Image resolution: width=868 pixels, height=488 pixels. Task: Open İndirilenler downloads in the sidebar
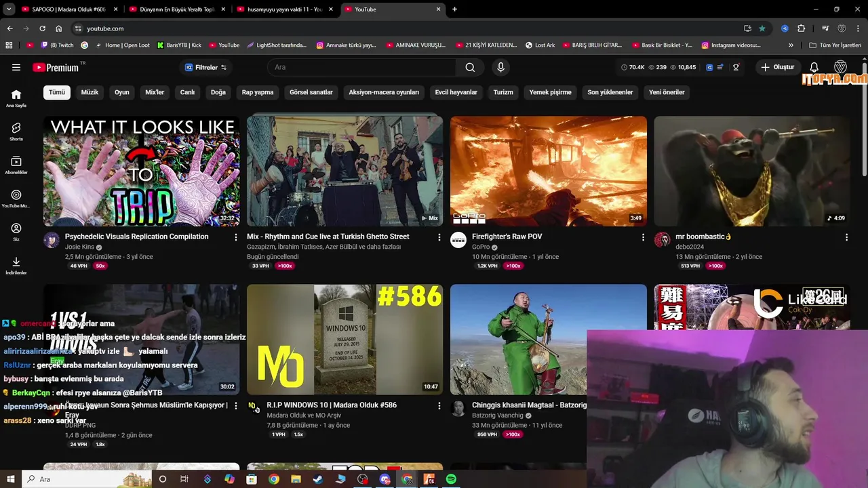point(16,266)
